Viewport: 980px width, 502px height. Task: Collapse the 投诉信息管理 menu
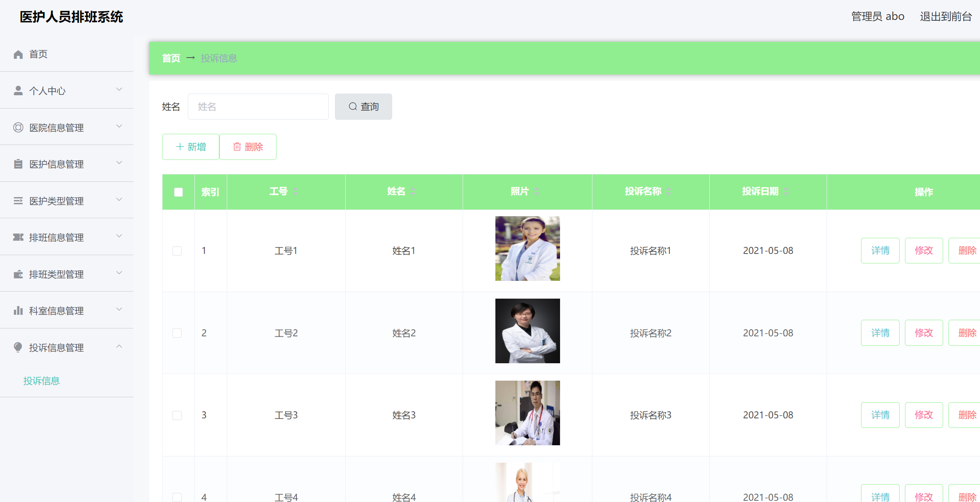(119, 346)
